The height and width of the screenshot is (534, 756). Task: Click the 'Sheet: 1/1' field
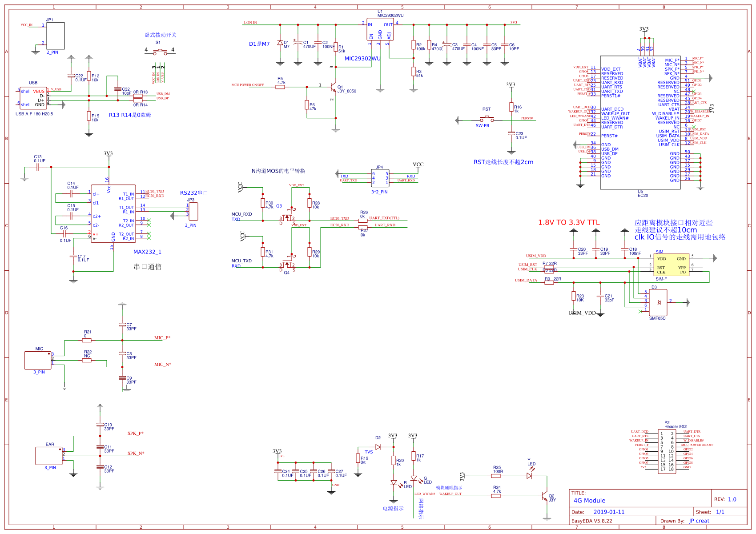click(x=710, y=512)
